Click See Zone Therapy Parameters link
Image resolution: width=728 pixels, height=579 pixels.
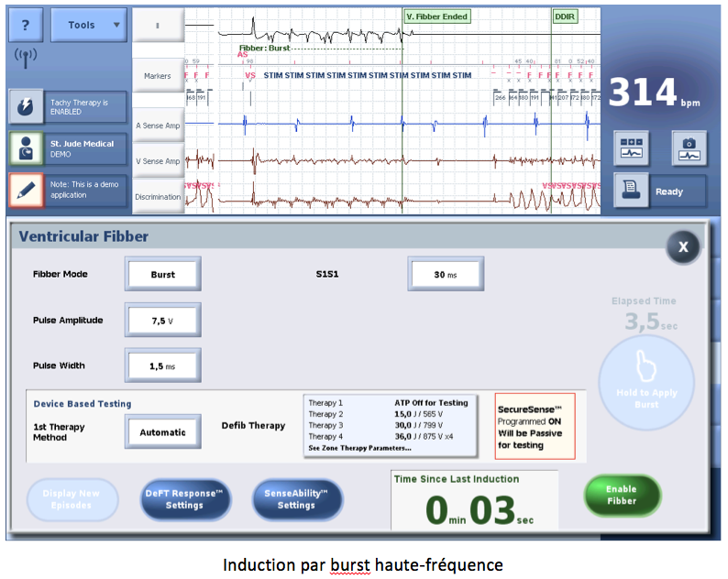pos(359,447)
